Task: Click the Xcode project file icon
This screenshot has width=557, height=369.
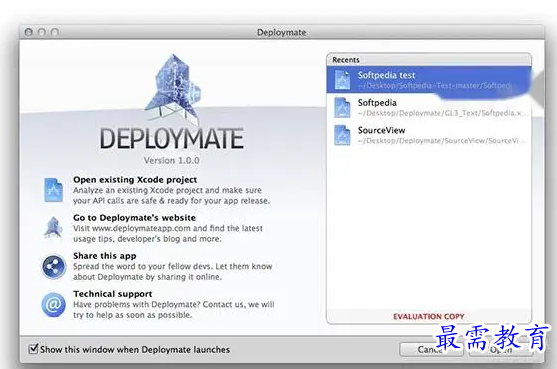Action: pos(53,190)
